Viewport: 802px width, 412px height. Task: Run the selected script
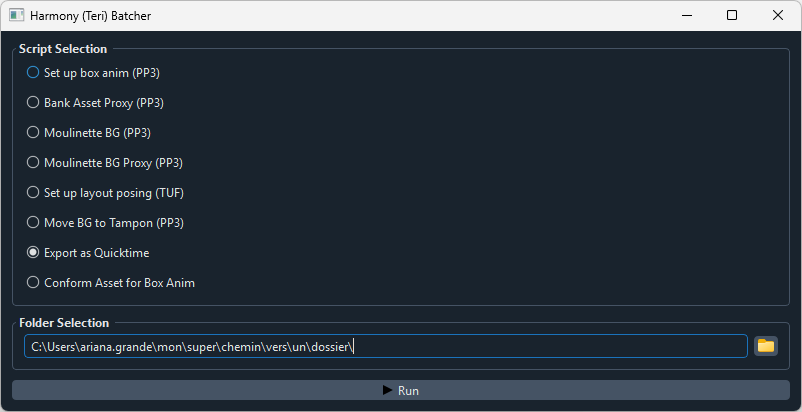400,390
